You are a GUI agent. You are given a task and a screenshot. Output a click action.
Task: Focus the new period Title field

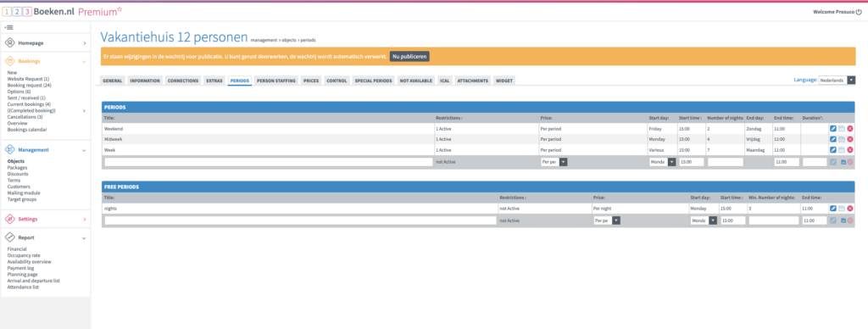click(x=269, y=162)
